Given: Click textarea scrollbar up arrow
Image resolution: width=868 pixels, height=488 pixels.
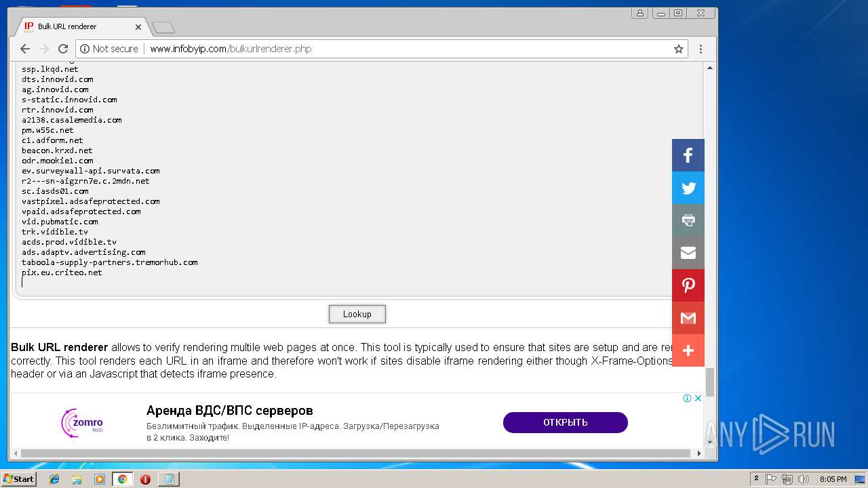Looking at the screenshot, I should tap(710, 68).
